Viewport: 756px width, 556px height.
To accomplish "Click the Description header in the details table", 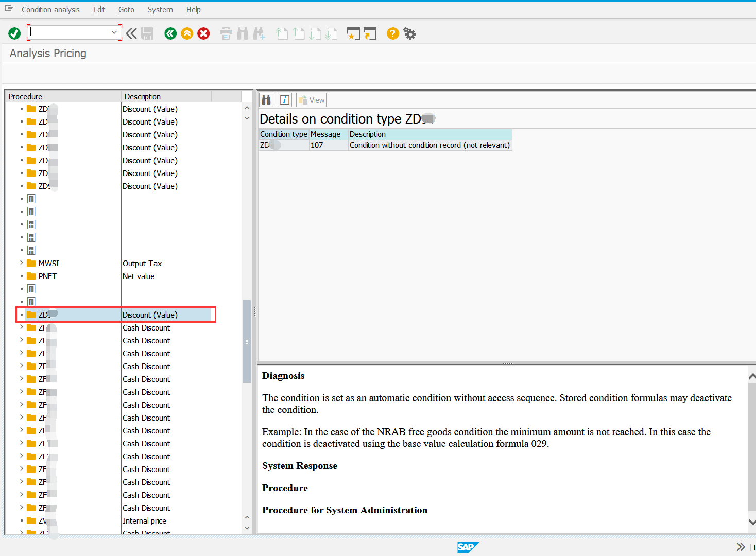I will tap(430, 134).
